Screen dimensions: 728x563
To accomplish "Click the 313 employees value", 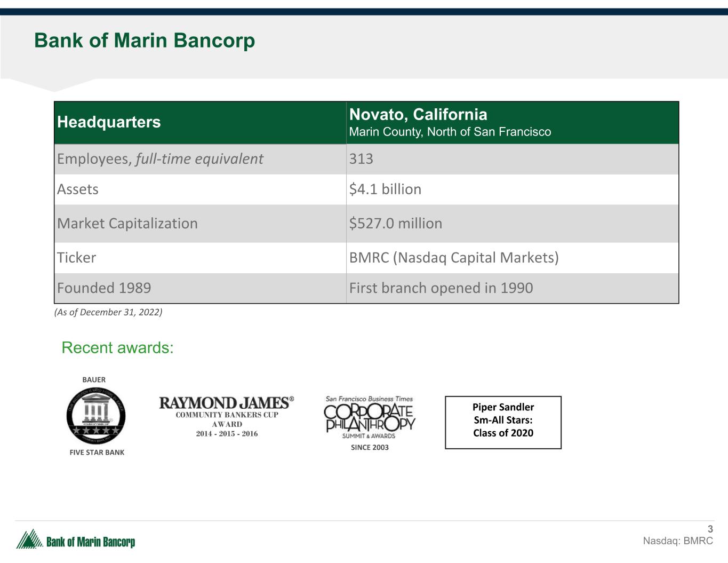I will click(361, 159).
